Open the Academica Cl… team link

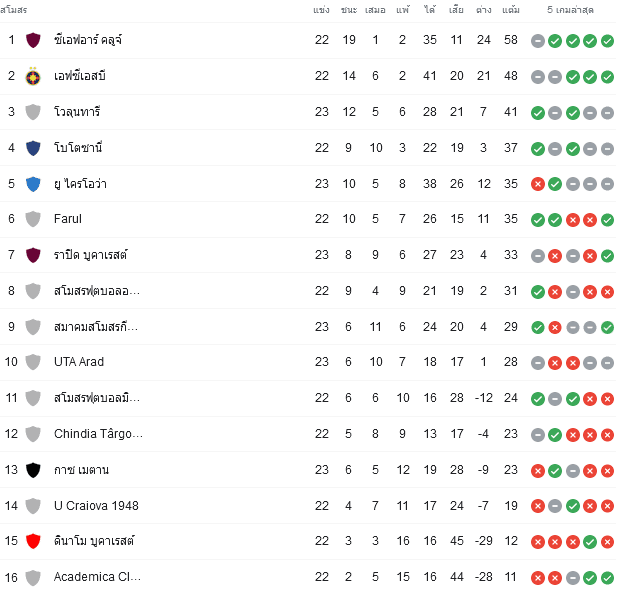coord(97,577)
